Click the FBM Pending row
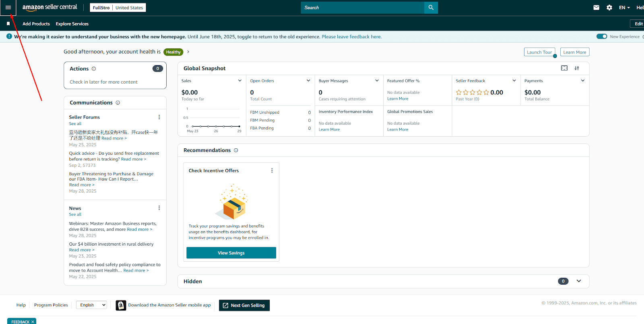Image resolution: width=644 pixels, height=324 pixels. click(280, 120)
